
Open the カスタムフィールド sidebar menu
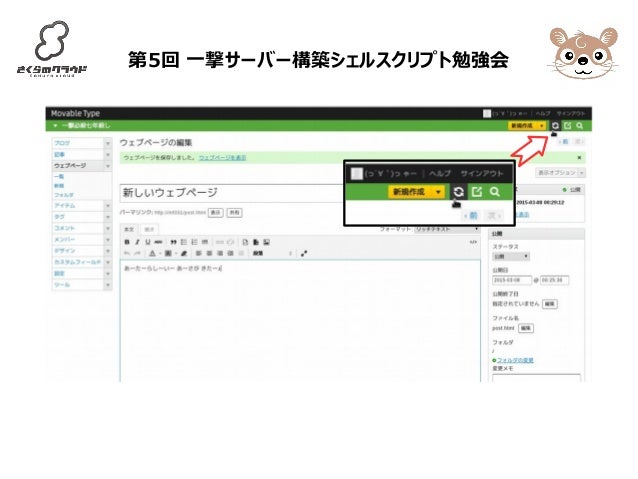pos(81,262)
